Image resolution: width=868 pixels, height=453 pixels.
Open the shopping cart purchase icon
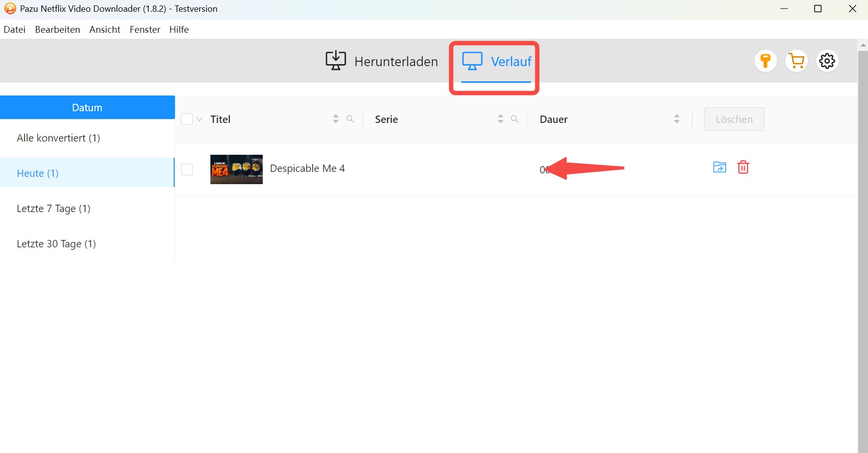pyautogui.click(x=797, y=61)
